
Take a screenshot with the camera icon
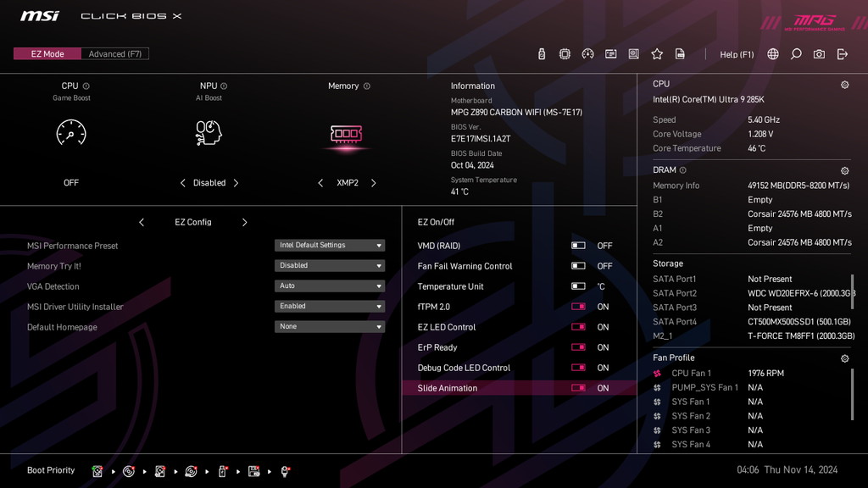(x=819, y=53)
